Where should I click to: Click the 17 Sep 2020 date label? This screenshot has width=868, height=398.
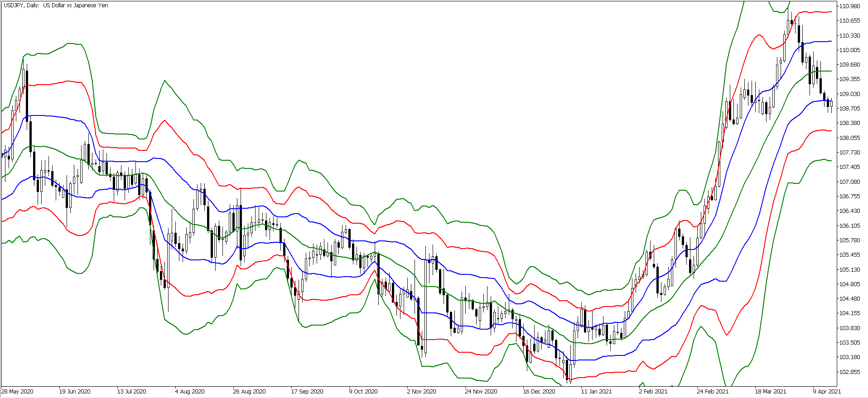pos(307,392)
